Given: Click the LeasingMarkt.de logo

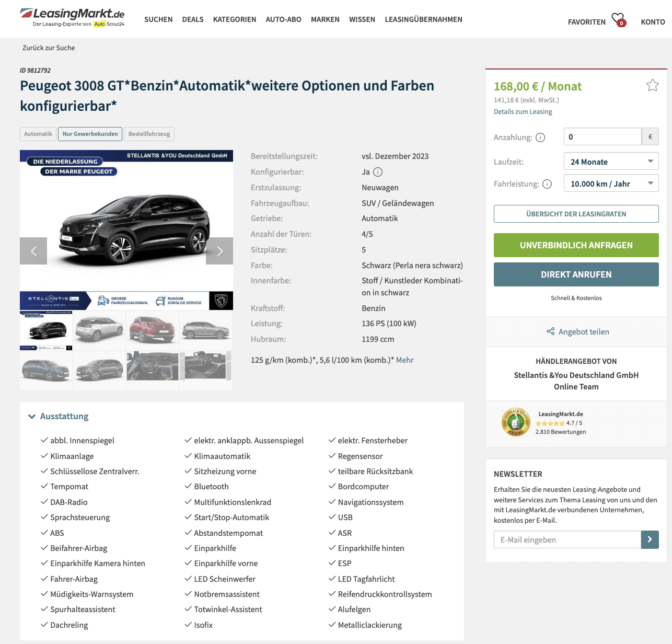Looking at the screenshot, I should [x=72, y=17].
